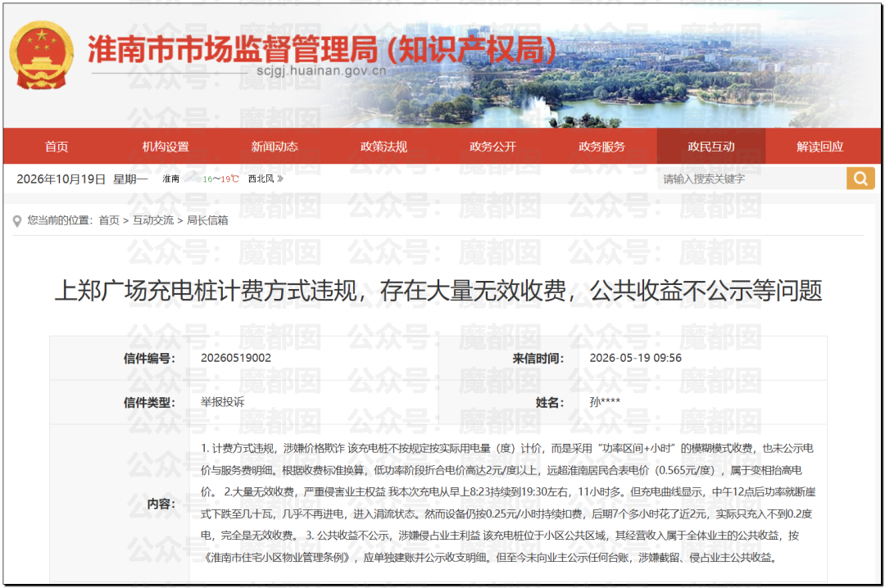This screenshot has height=588, width=885.
Task: Expand weather details arrow after 西北风
Action: coord(280,179)
